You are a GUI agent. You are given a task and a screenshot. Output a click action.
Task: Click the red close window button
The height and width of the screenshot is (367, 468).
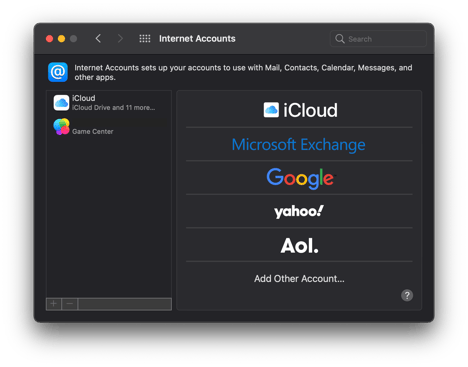point(49,39)
